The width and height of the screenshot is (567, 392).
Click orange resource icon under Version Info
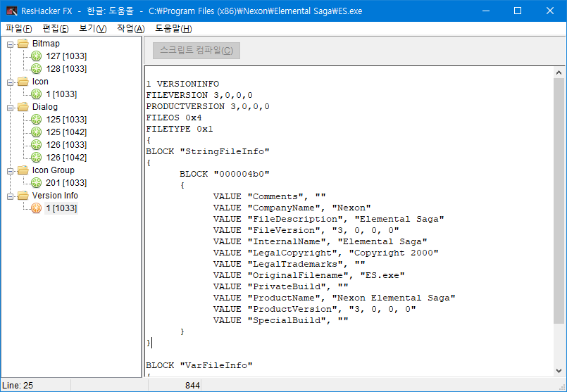pyautogui.click(x=36, y=208)
